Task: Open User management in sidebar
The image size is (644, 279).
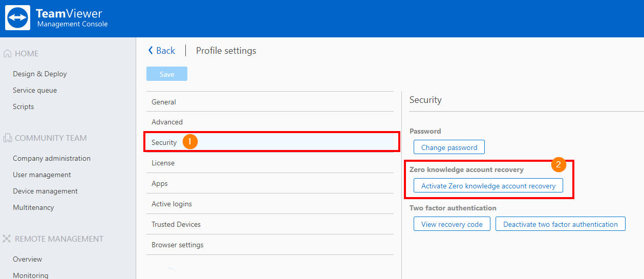Action: [x=42, y=175]
